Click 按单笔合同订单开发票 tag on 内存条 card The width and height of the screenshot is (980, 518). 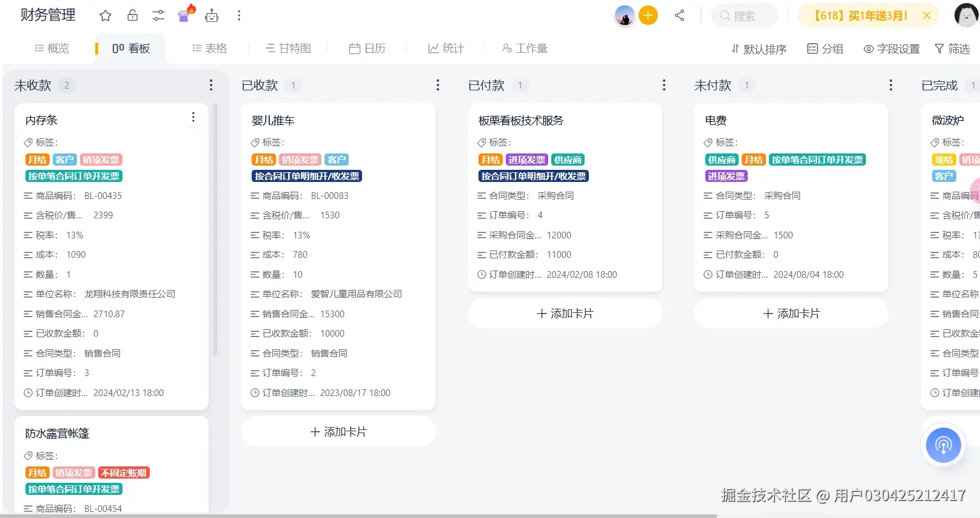pyautogui.click(x=74, y=176)
